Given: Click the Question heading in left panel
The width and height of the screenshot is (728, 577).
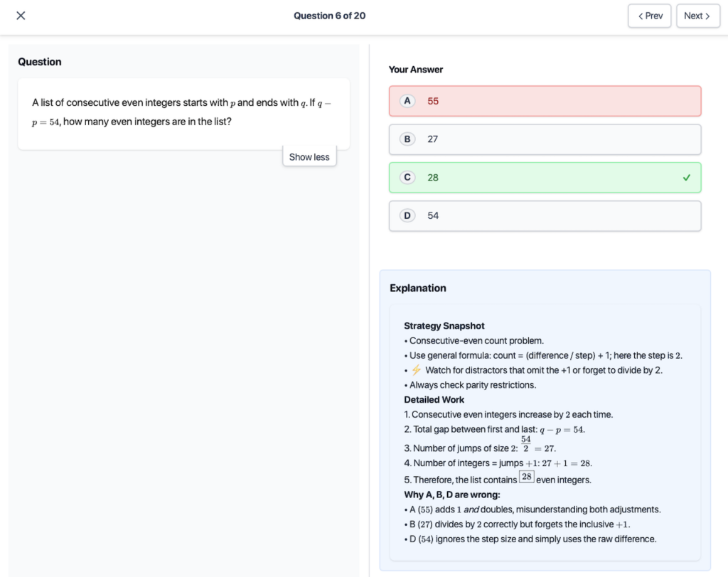Looking at the screenshot, I should click(40, 62).
